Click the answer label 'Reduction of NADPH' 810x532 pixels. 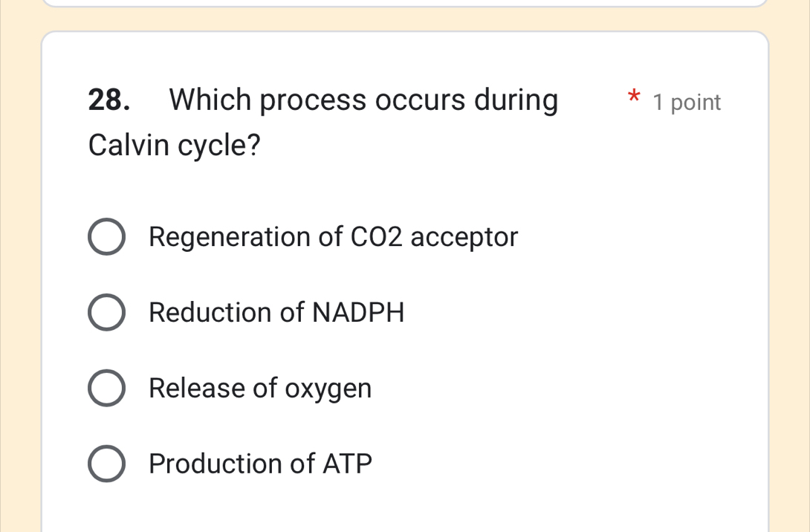pyautogui.click(x=276, y=312)
